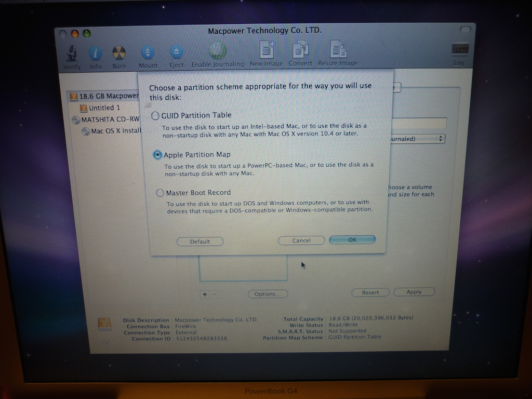Click the Cancel button in dialog

tap(301, 241)
